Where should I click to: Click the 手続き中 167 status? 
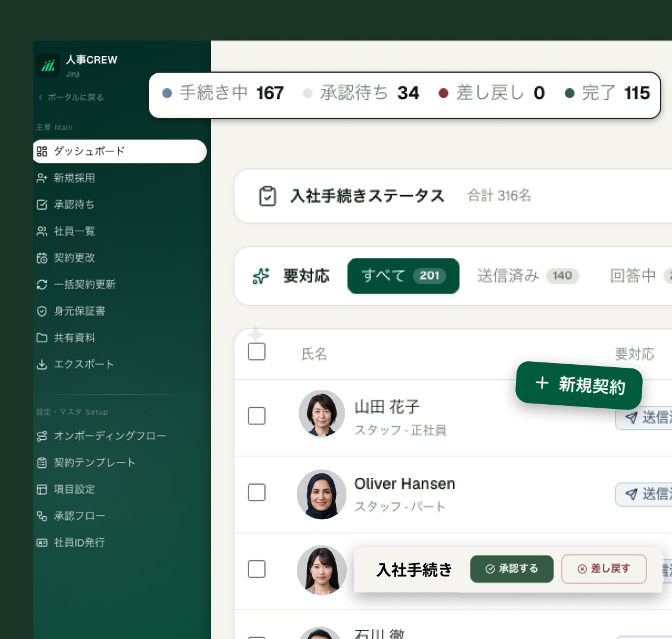pos(223,92)
